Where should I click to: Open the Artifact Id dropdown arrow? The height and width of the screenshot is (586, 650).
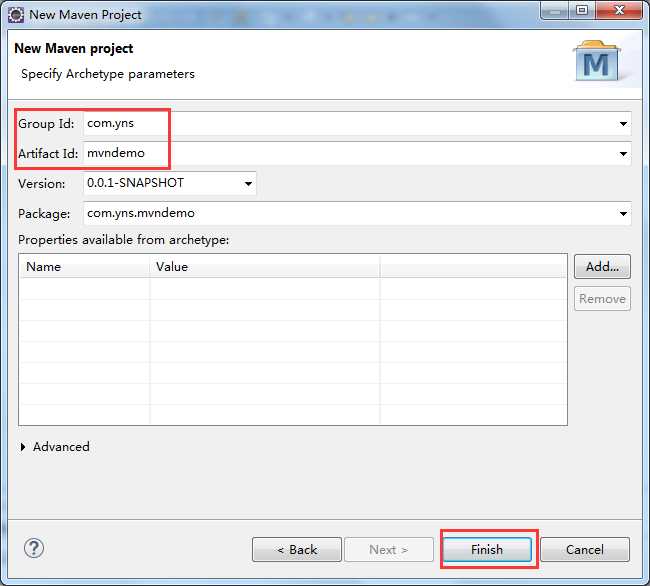[x=623, y=154]
